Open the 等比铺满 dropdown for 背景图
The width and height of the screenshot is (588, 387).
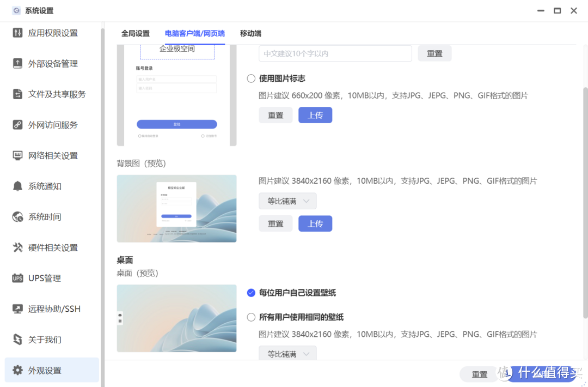[287, 201]
